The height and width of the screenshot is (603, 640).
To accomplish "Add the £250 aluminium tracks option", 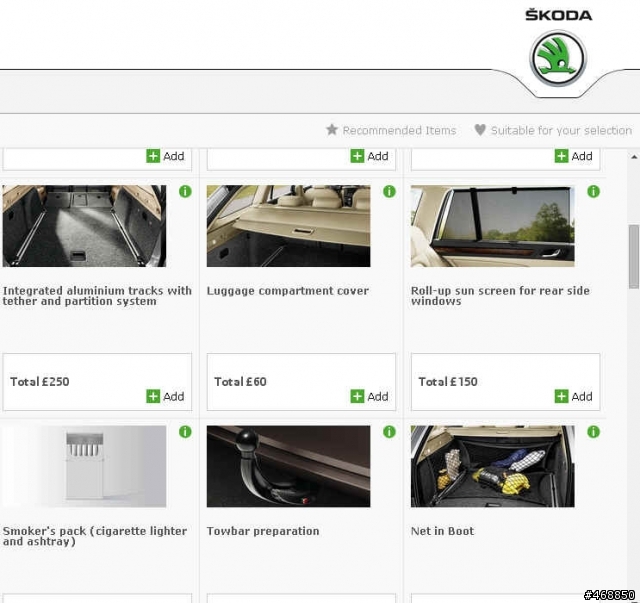I will 165,396.
